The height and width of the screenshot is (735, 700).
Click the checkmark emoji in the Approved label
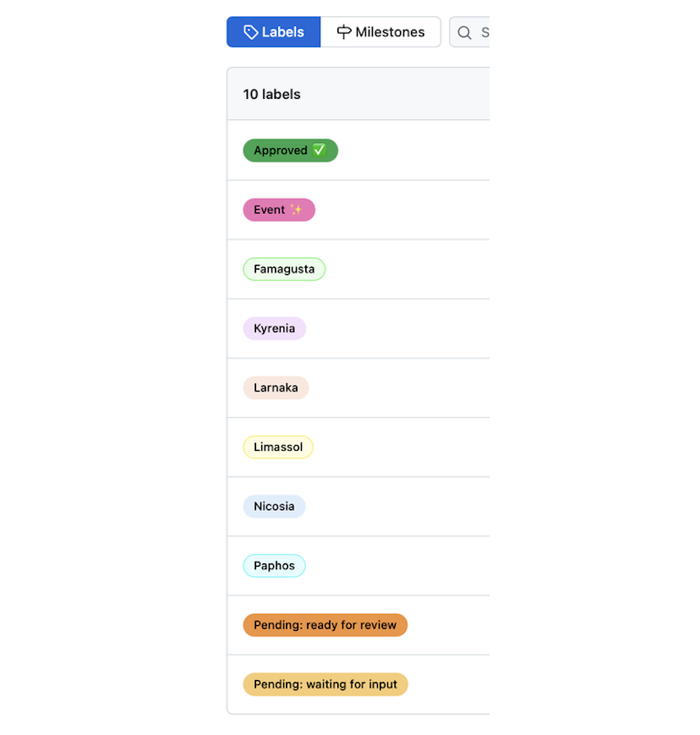pos(319,150)
